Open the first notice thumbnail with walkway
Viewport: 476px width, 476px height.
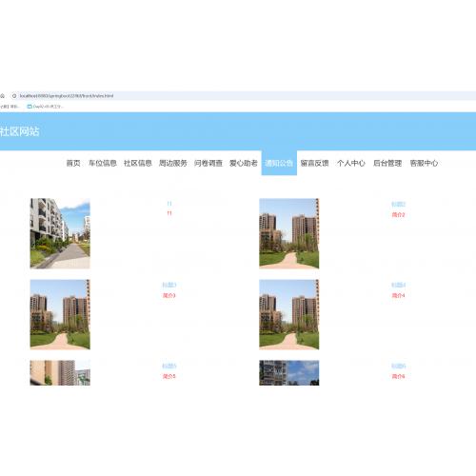pyautogui.click(x=60, y=233)
